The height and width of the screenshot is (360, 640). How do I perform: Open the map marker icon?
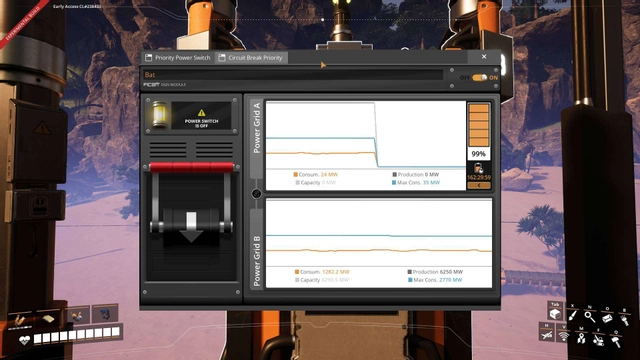[x=581, y=338]
